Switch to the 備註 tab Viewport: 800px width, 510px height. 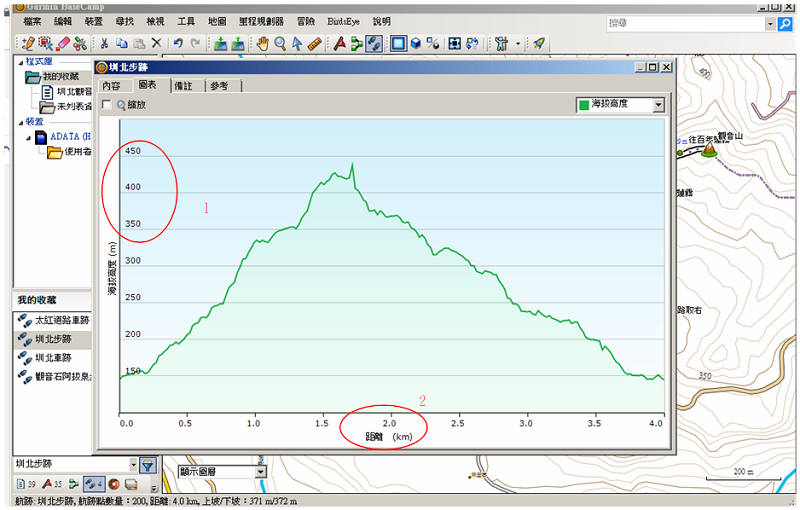point(184,86)
